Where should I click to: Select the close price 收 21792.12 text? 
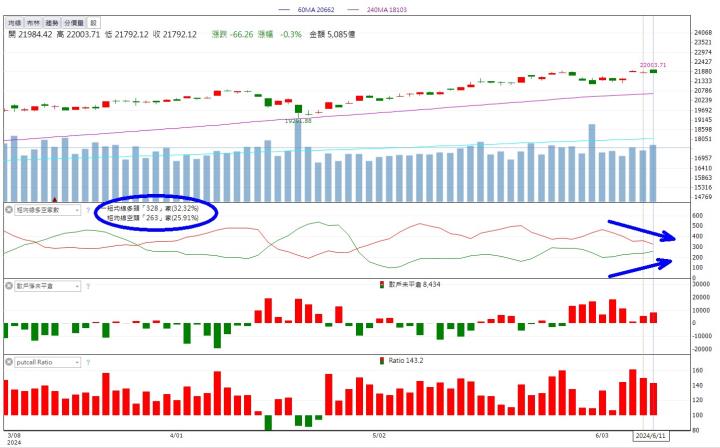(175, 34)
